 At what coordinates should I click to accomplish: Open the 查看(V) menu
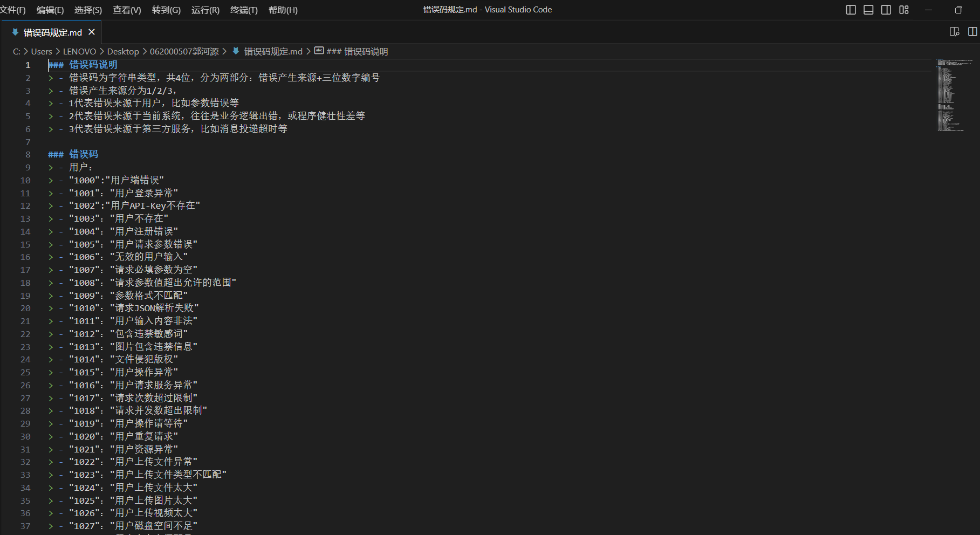pyautogui.click(x=127, y=10)
